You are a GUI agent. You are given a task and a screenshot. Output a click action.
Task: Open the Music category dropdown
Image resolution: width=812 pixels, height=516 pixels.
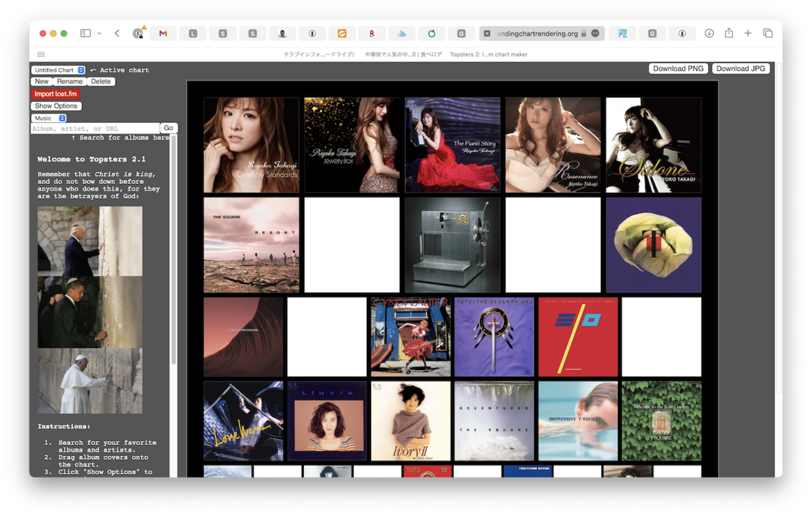point(49,117)
